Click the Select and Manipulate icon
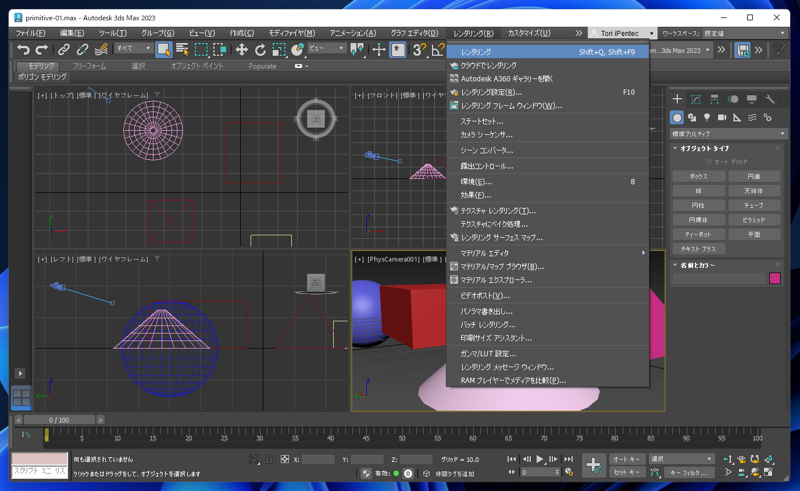The width and height of the screenshot is (800, 491). click(379, 50)
